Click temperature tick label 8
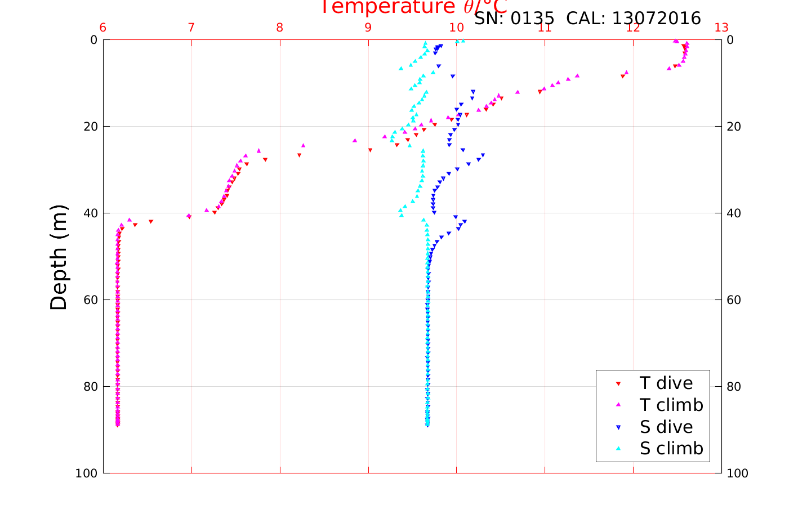The height and width of the screenshot is (532, 798). click(280, 28)
